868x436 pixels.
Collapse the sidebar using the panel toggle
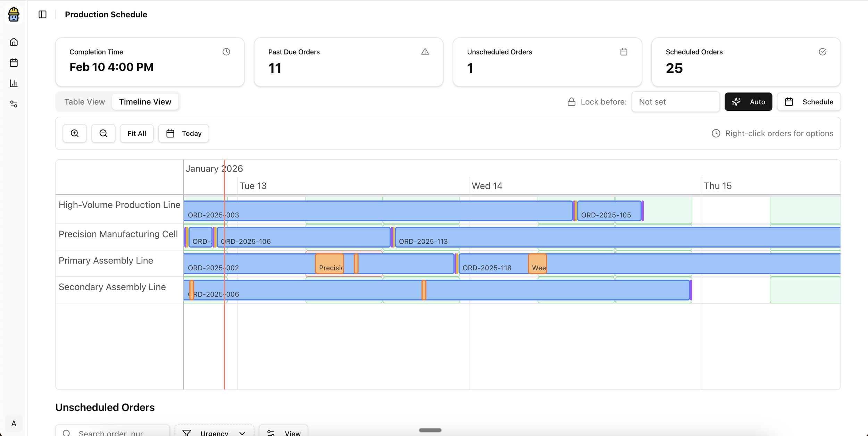point(42,14)
